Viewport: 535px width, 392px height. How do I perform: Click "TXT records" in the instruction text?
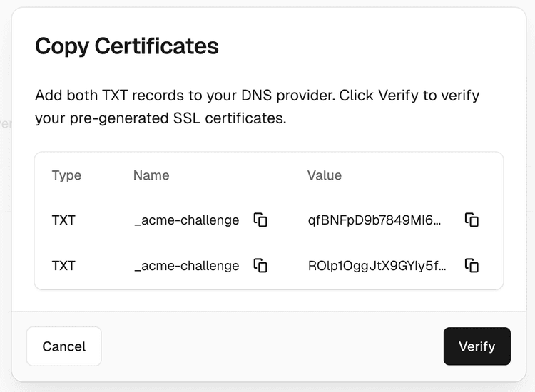point(126,96)
